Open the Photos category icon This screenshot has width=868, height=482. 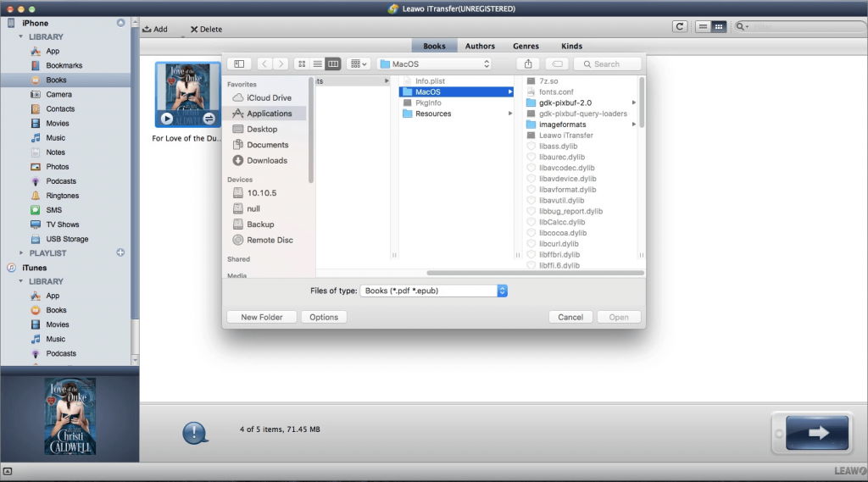36,167
